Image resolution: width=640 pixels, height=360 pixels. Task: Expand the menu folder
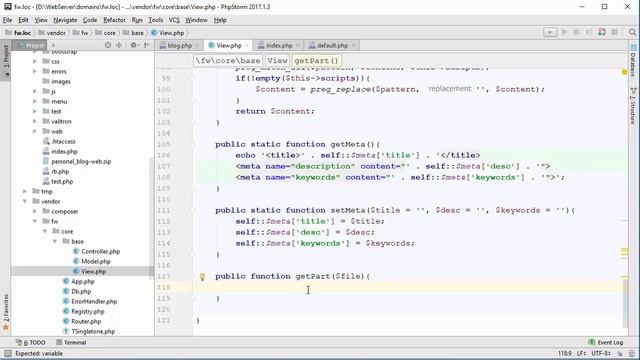(35, 101)
